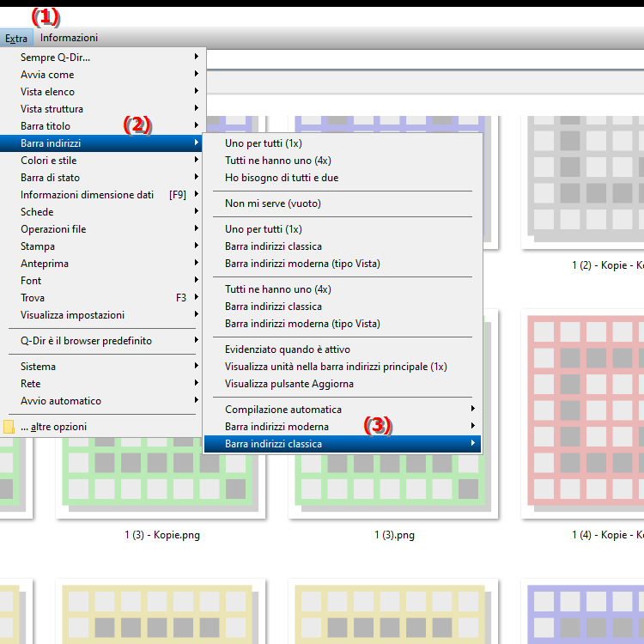Open Vista elenco submenu
The image size is (644, 644).
[x=101, y=92]
